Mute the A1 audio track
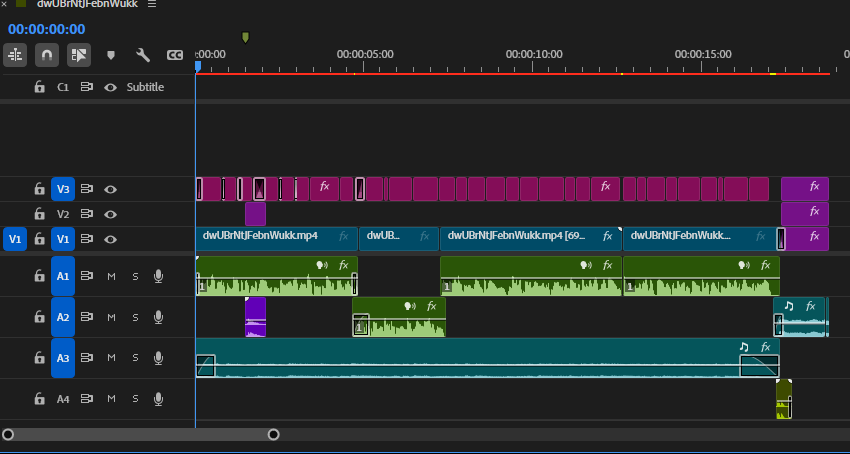The width and height of the screenshot is (850, 454). click(111, 277)
